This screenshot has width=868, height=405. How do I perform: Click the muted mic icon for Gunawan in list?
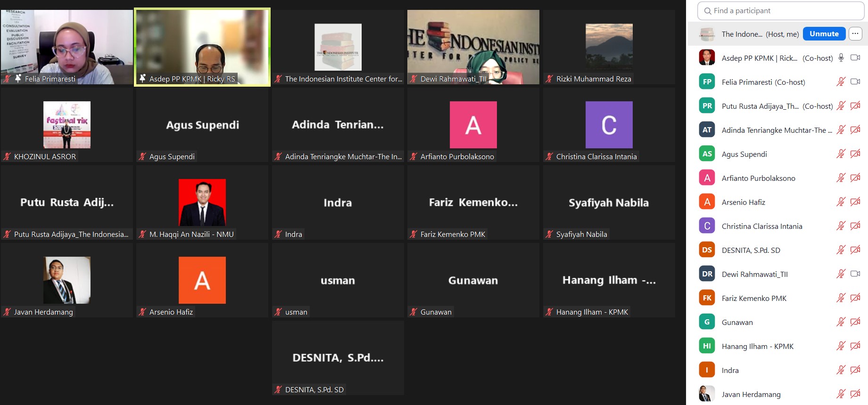click(841, 322)
